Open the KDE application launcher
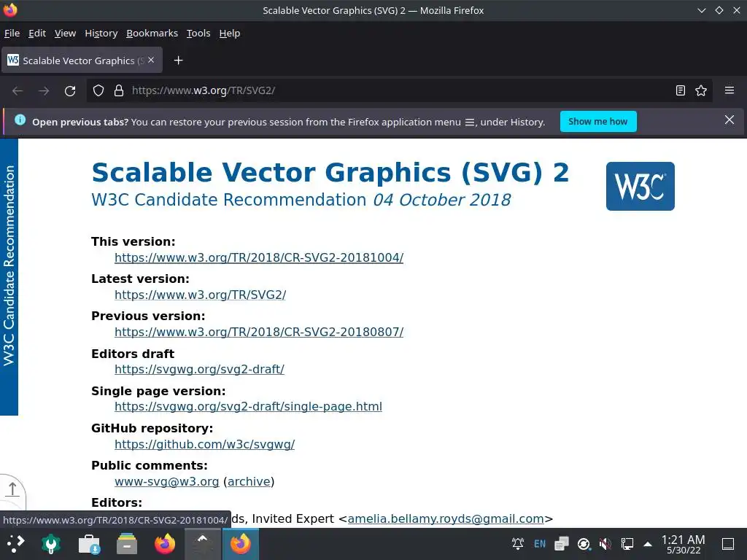This screenshot has height=560, width=747. 15,544
